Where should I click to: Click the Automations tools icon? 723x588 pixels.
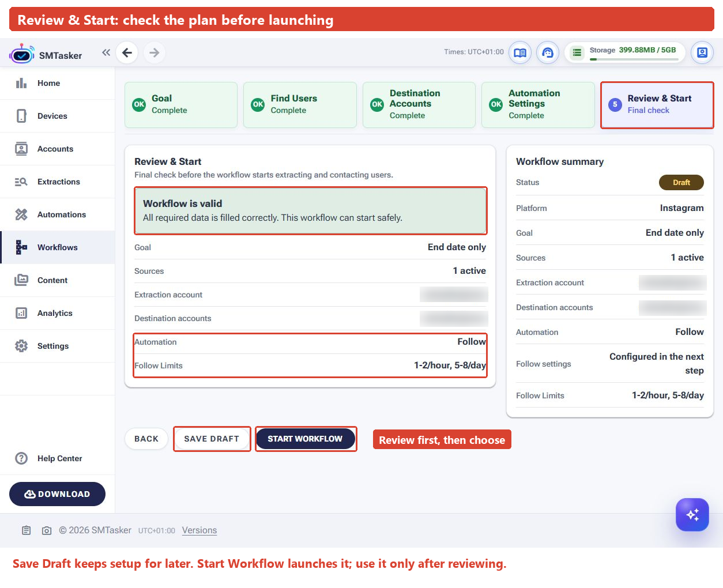tap(21, 214)
